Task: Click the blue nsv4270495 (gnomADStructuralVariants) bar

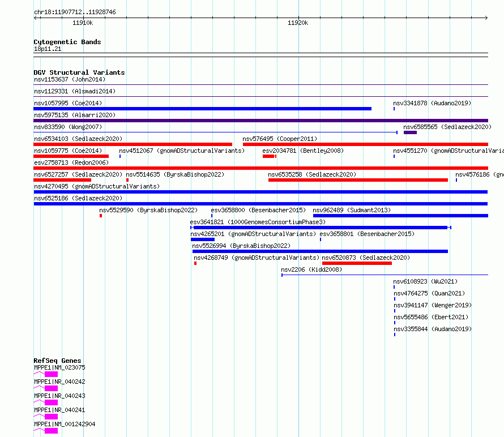Action: click(260, 192)
